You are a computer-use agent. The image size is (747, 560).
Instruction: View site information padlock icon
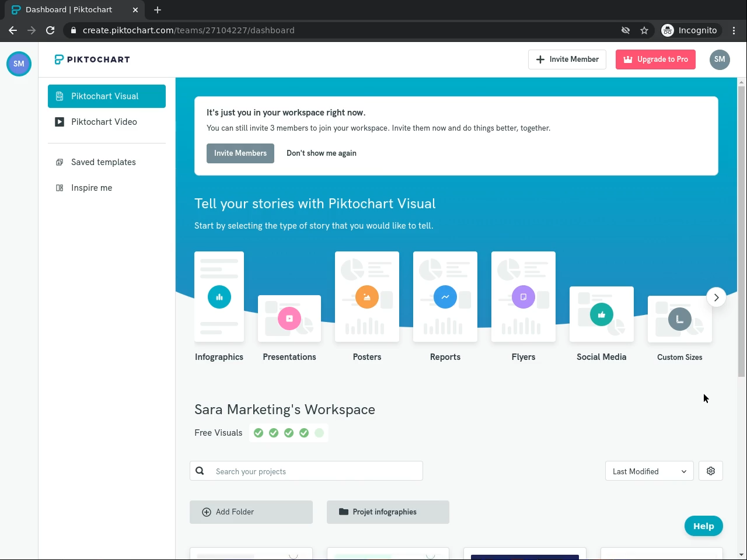(x=74, y=30)
